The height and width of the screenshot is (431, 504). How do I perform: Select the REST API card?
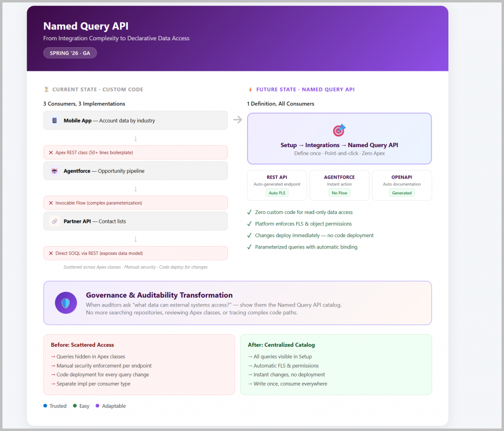click(x=277, y=185)
